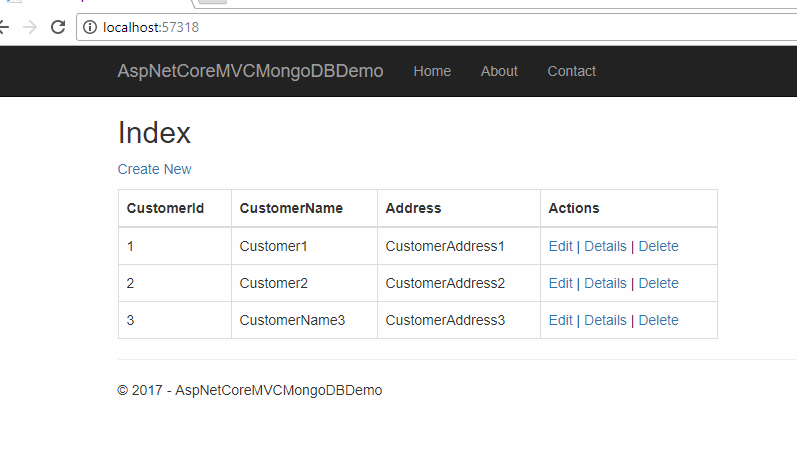Viewport: 797px width, 462px height.
Task: Delete the Customer1 record
Action: coord(658,247)
